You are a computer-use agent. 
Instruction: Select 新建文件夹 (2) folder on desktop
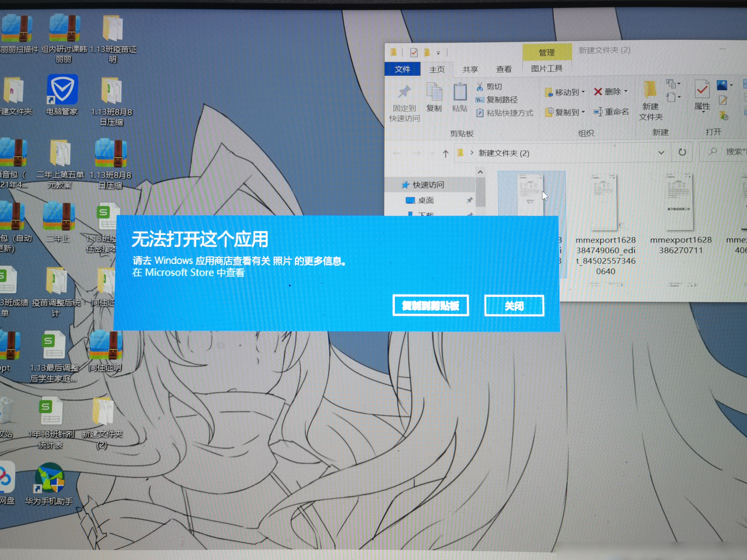point(102,423)
